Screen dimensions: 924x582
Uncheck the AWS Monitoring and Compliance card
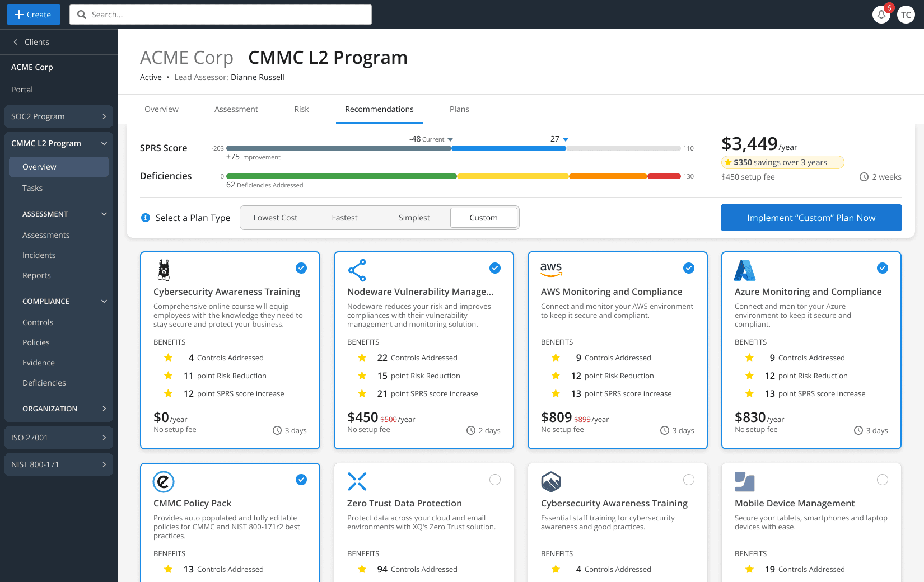tap(689, 268)
